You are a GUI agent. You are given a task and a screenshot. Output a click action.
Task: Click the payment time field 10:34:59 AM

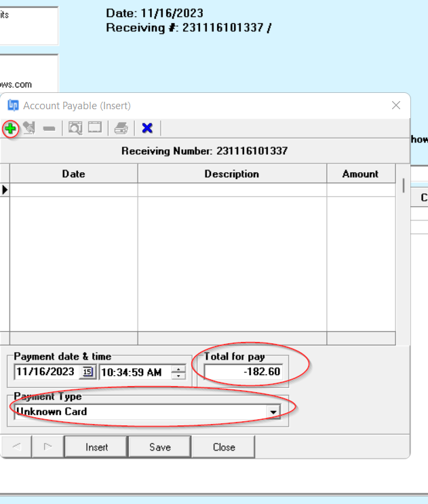(136, 372)
